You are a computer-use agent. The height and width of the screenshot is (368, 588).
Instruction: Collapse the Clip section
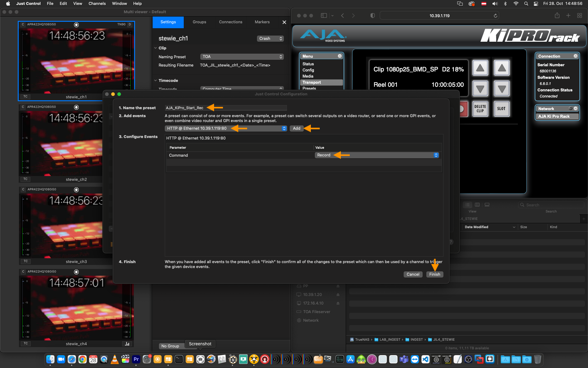click(x=155, y=48)
